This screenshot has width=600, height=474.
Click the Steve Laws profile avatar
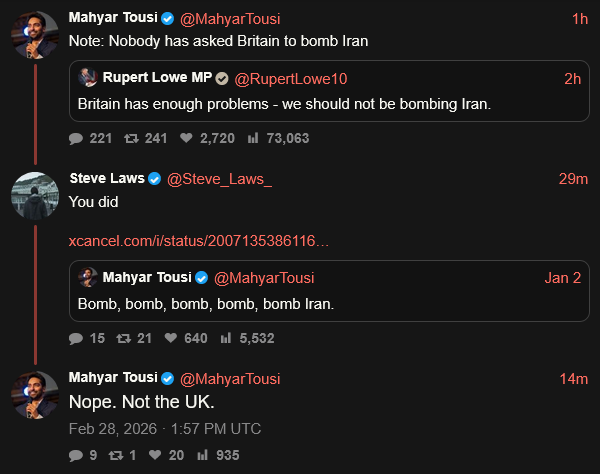[35, 195]
